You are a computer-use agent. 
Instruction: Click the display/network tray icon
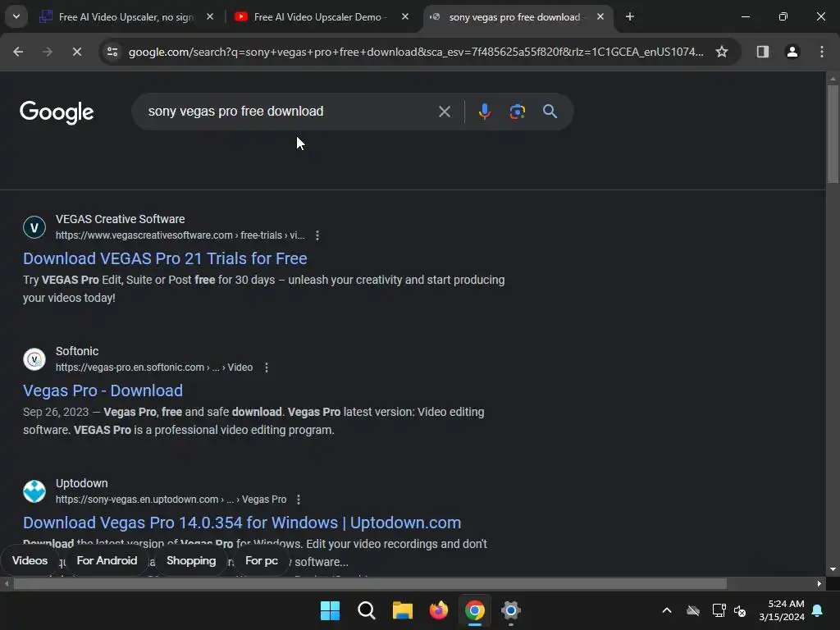click(x=719, y=610)
